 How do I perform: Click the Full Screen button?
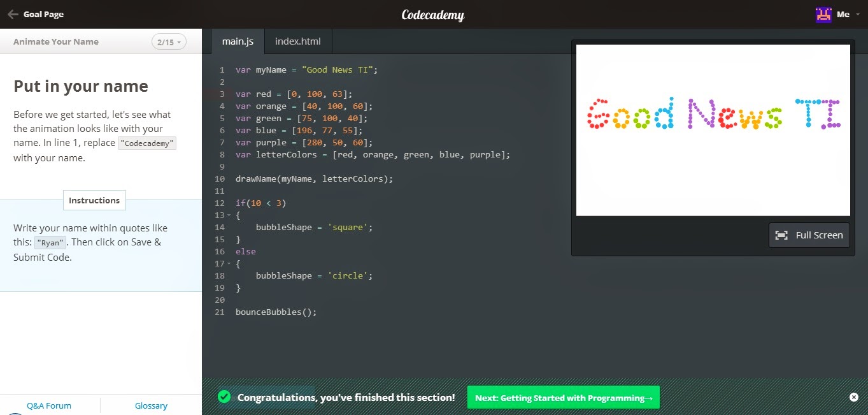point(809,235)
